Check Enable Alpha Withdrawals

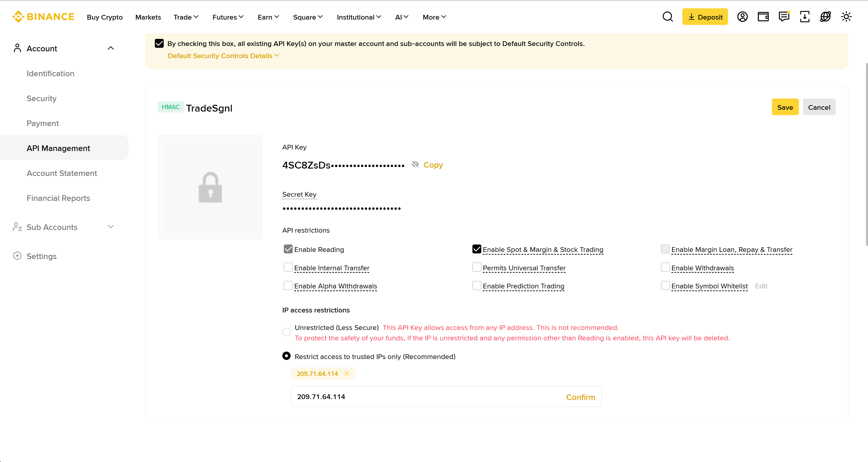(288, 285)
